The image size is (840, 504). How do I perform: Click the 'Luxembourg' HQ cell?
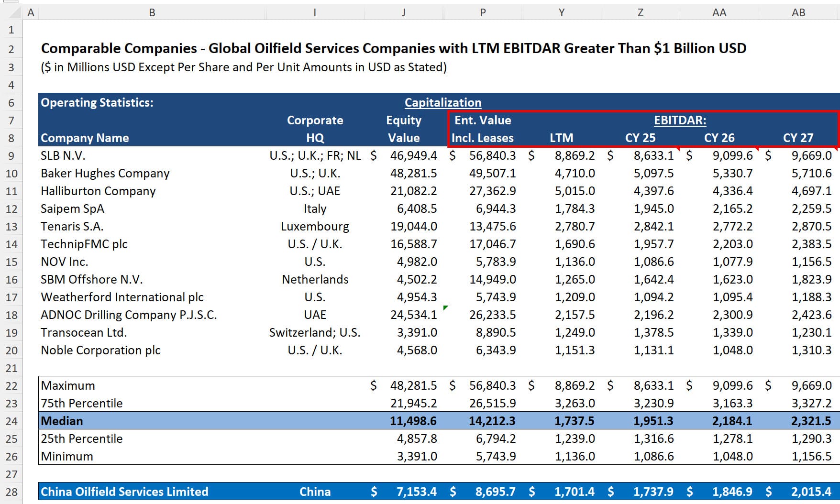[x=315, y=226]
